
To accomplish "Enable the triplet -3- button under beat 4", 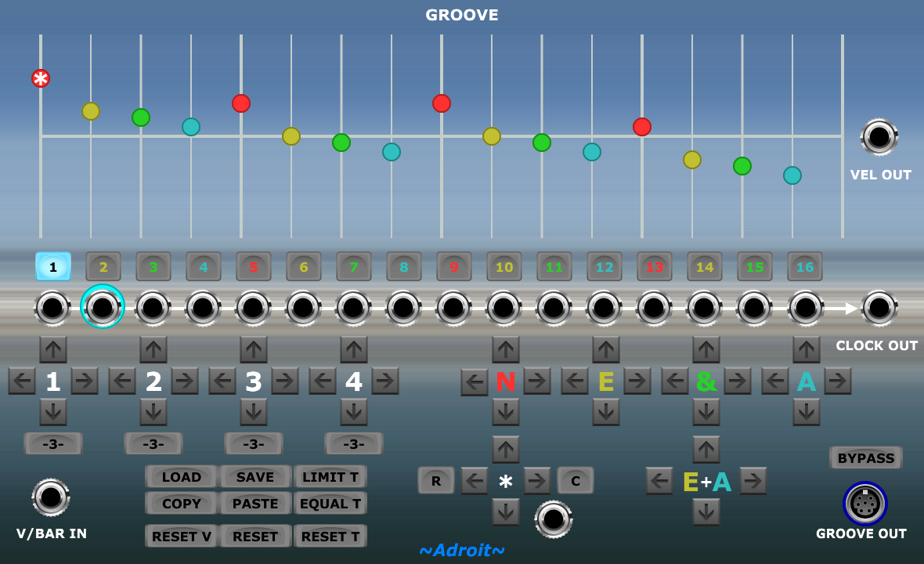I will tap(354, 443).
